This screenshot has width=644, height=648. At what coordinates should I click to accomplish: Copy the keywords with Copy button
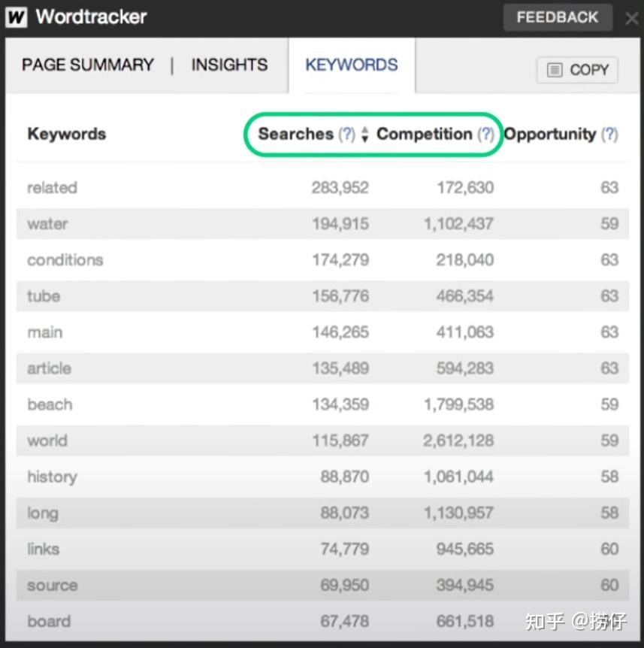click(577, 70)
